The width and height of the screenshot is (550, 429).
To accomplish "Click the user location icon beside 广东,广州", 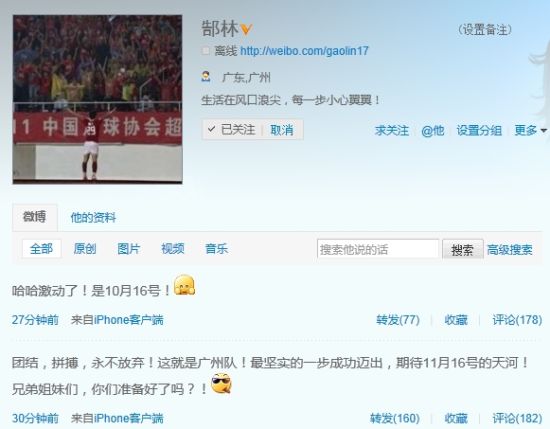I will click(x=206, y=76).
